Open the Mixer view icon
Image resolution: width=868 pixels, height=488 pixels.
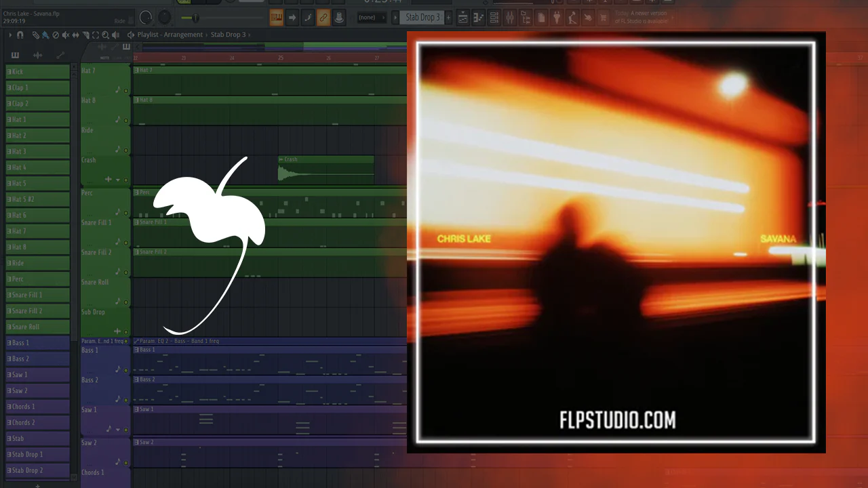510,18
